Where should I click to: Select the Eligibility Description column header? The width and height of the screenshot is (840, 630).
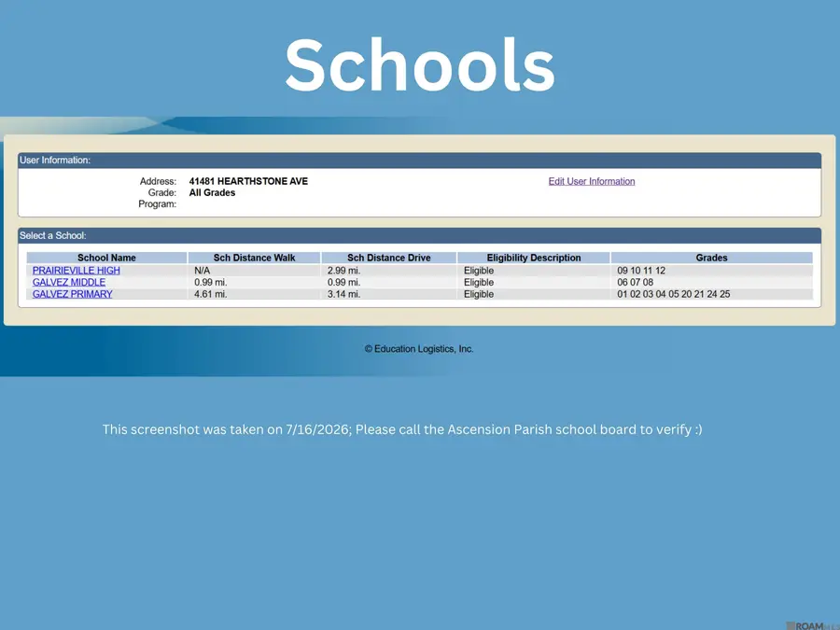(x=534, y=258)
